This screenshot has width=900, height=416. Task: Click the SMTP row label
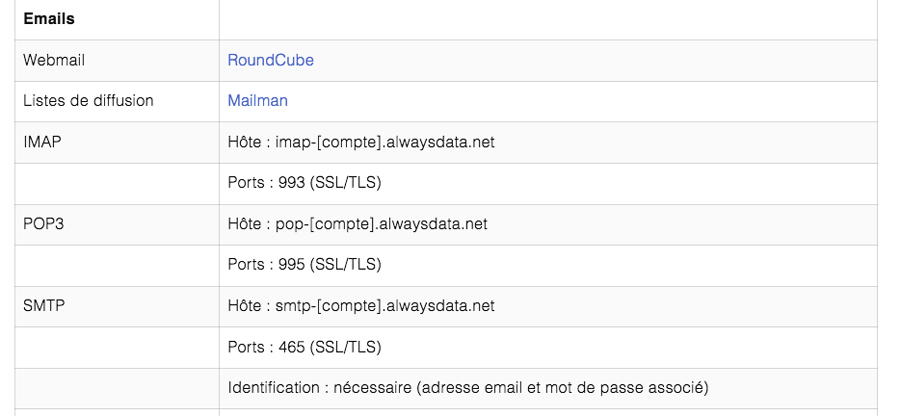(44, 306)
